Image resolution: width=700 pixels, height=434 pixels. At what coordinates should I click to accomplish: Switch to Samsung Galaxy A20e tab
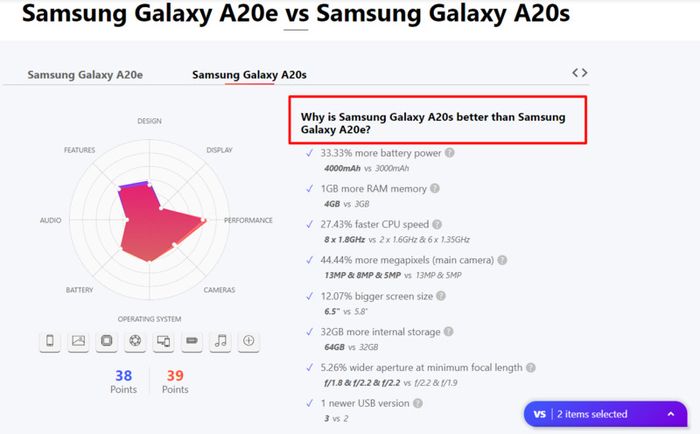(x=85, y=75)
